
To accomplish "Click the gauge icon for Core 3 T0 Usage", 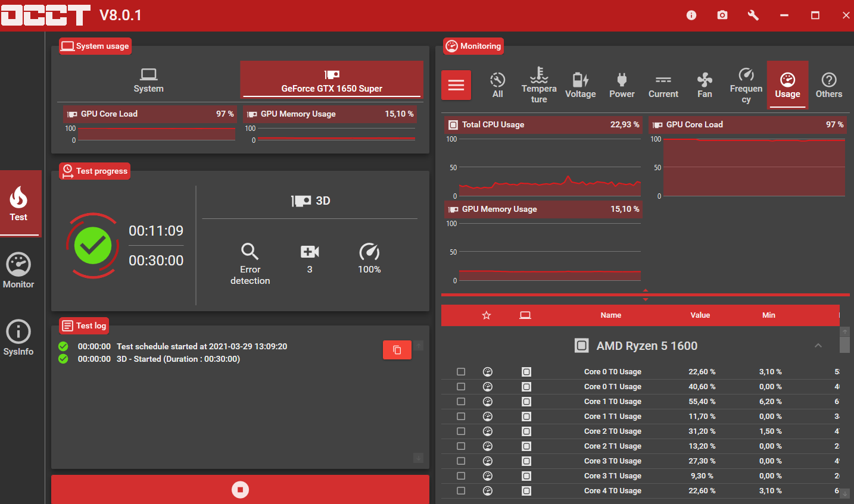I will click(x=488, y=461).
